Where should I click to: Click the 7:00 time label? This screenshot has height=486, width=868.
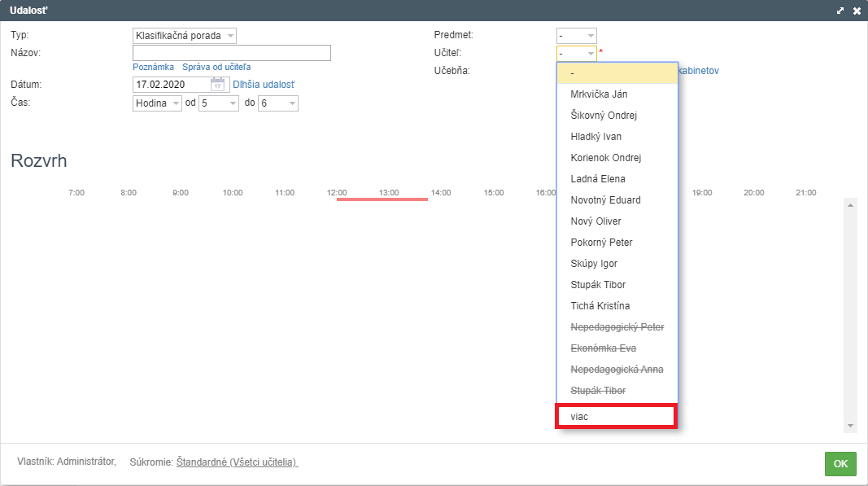tap(76, 193)
